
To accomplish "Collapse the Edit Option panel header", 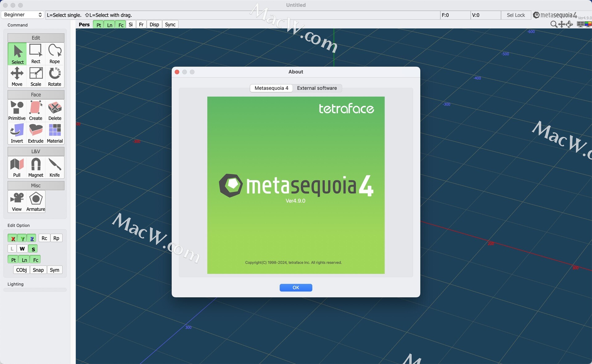I will [x=18, y=225].
